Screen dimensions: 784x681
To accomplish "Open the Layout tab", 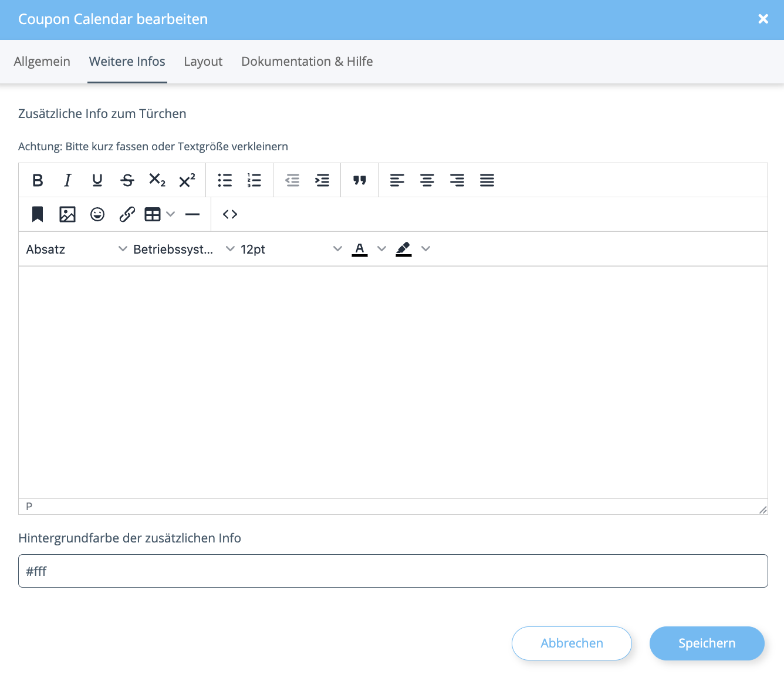I will (203, 61).
